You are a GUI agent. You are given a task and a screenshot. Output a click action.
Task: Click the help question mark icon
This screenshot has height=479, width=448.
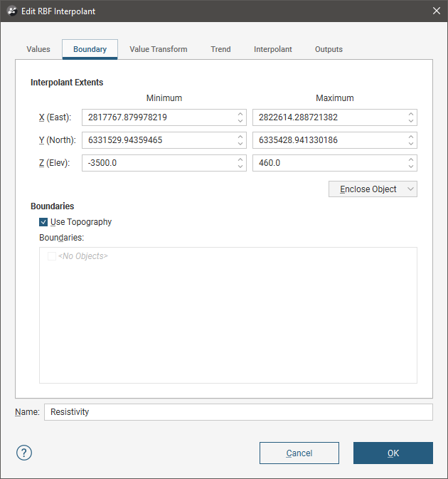24,453
